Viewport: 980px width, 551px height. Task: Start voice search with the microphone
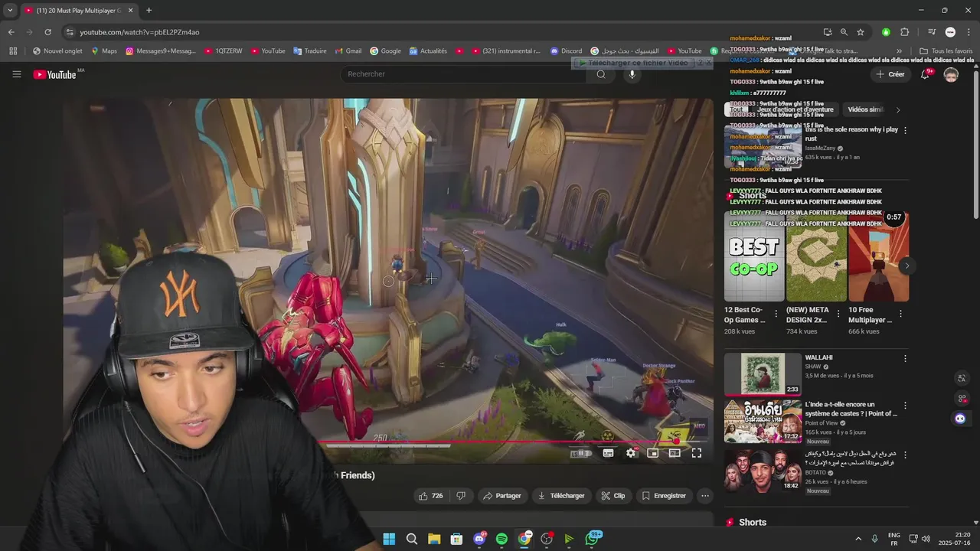point(632,74)
